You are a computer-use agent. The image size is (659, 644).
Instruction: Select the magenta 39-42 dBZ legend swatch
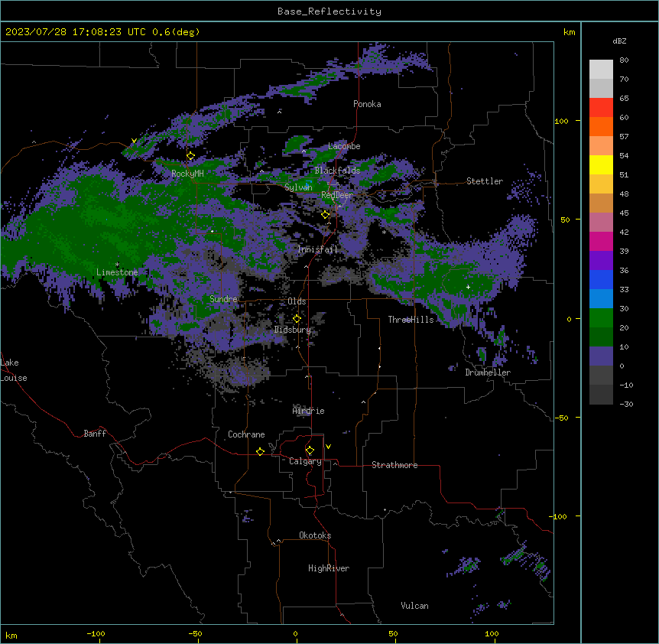(x=601, y=241)
